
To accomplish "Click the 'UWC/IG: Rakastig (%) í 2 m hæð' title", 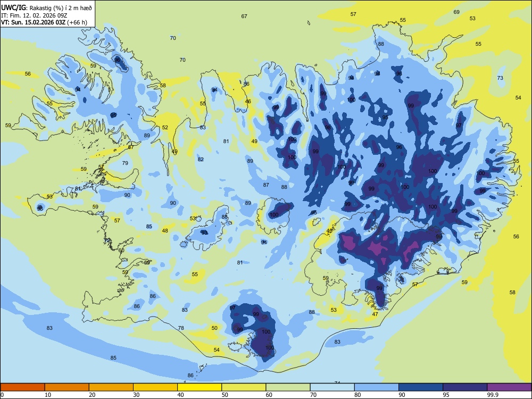I will pos(46,8).
